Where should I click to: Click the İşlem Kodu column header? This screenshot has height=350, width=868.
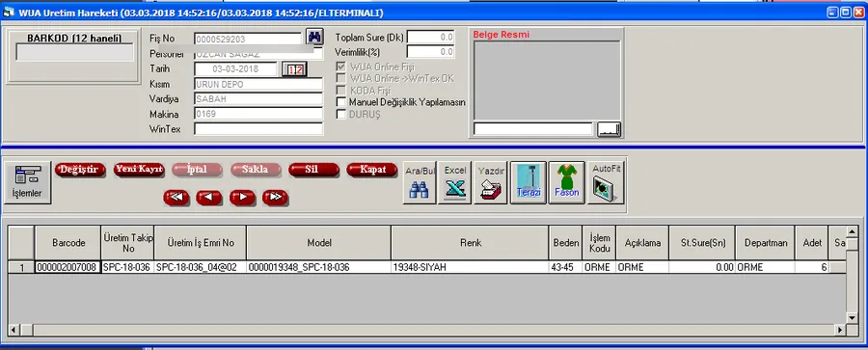(599, 243)
